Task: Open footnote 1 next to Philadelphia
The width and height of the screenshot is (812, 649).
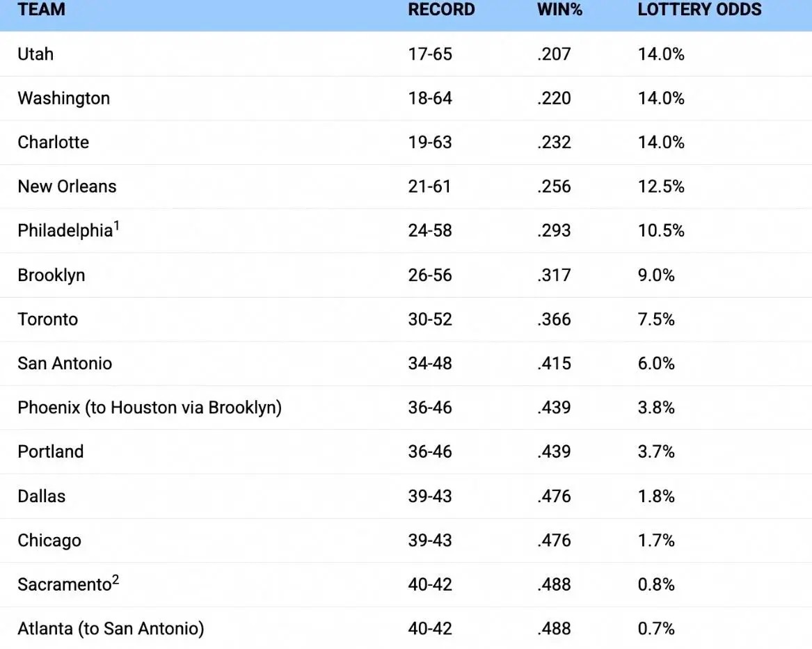Action: [117, 225]
